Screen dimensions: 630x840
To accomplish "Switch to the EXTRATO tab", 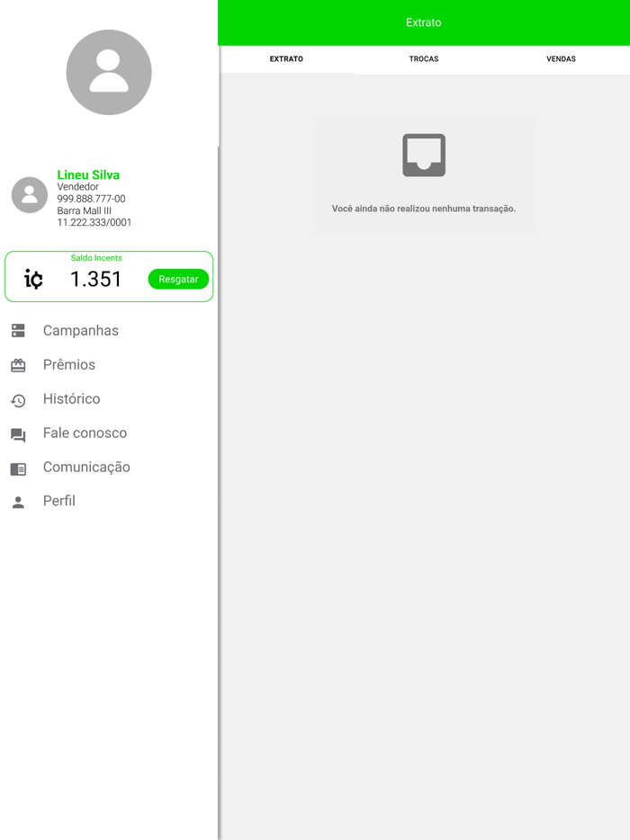I will (x=286, y=59).
